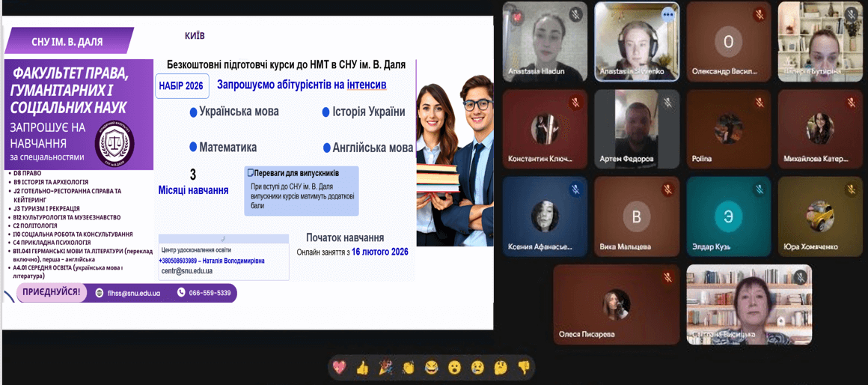
Task: Click muted mic icon on Михайлова Катер... tile
Action: click(x=852, y=103)
